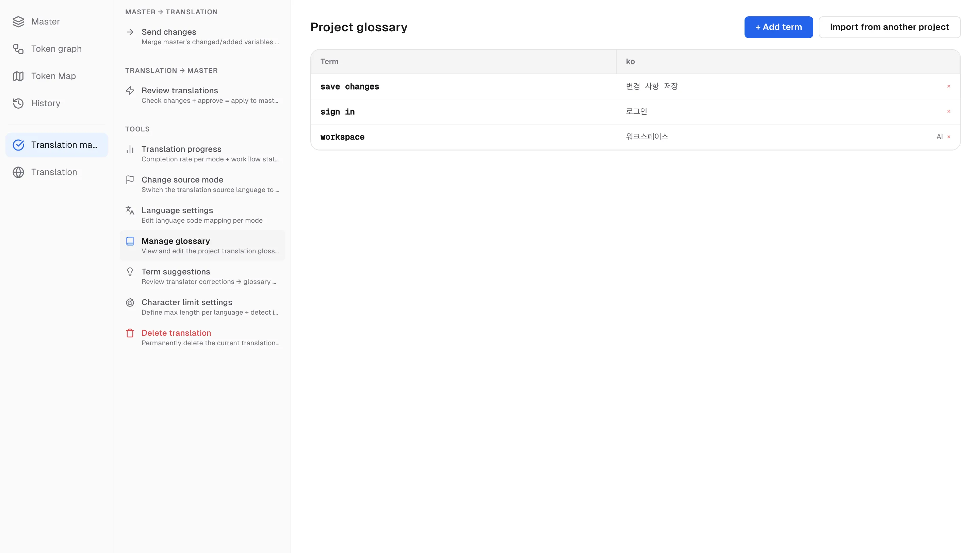The image size is (980, 553).
Task: Open the Master layers icon
Action: tap(18, 22)
